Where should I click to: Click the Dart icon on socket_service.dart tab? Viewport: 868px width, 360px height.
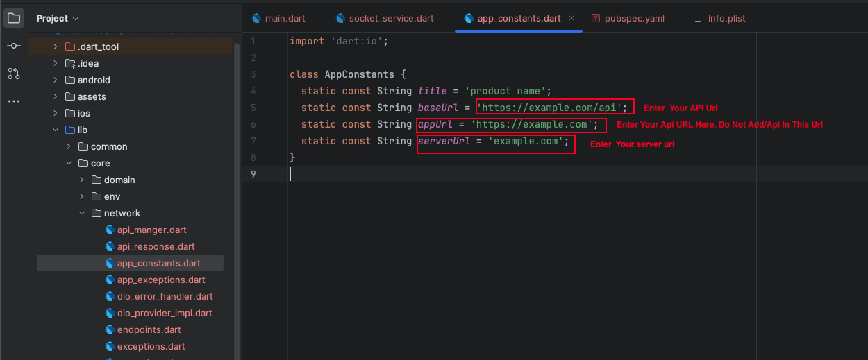click(340, 18)
